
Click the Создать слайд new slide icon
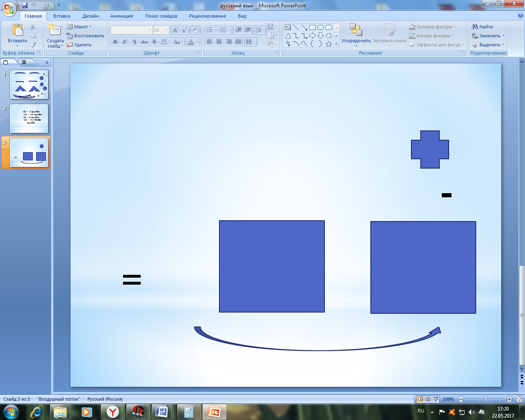55,30
